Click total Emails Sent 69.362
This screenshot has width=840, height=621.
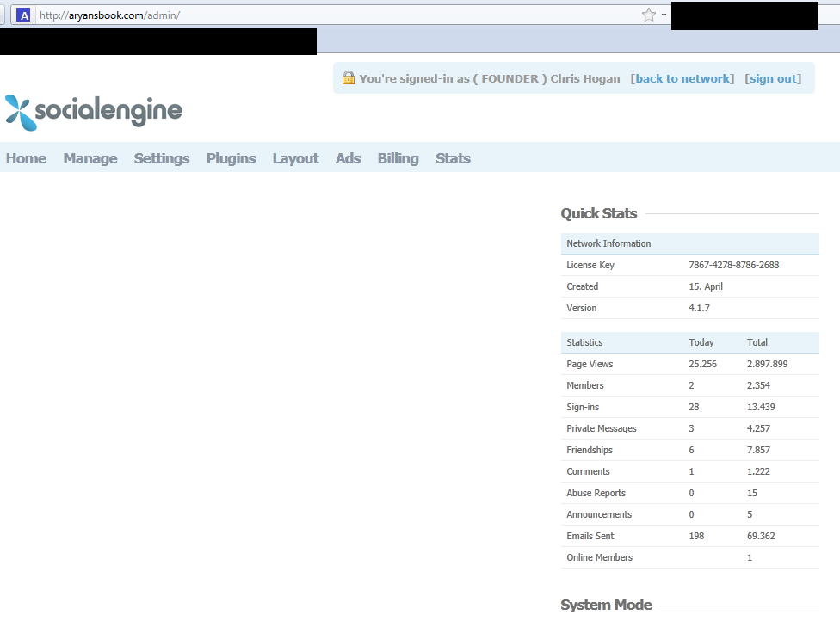761,536
